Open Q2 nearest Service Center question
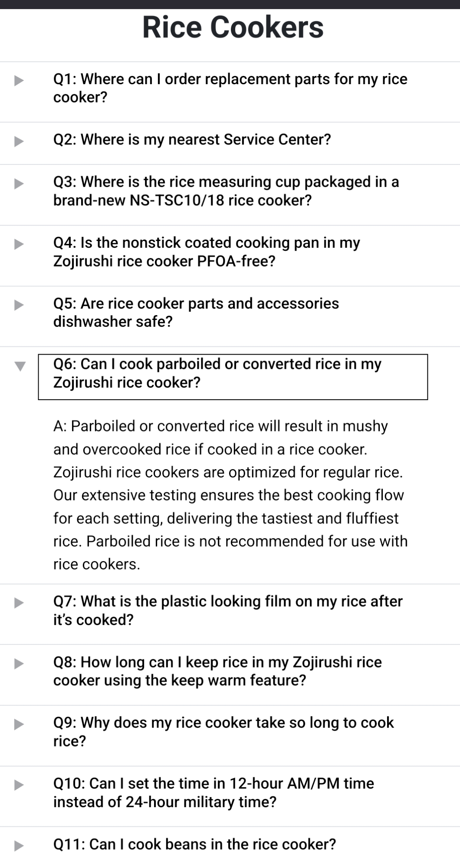 click(192, 140)
